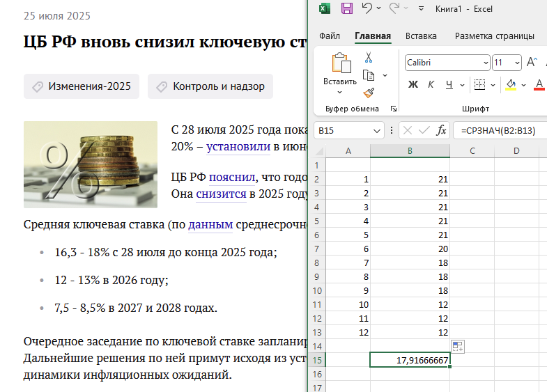Viewport: 547px width, 392px height.
Task: Cut selection with the scissors icon
Action: pyautogui.click(x=369, y=58)
